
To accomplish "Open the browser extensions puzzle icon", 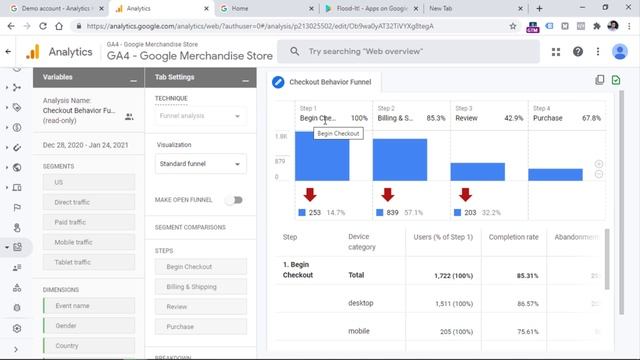I will click(x=597, y=26).
